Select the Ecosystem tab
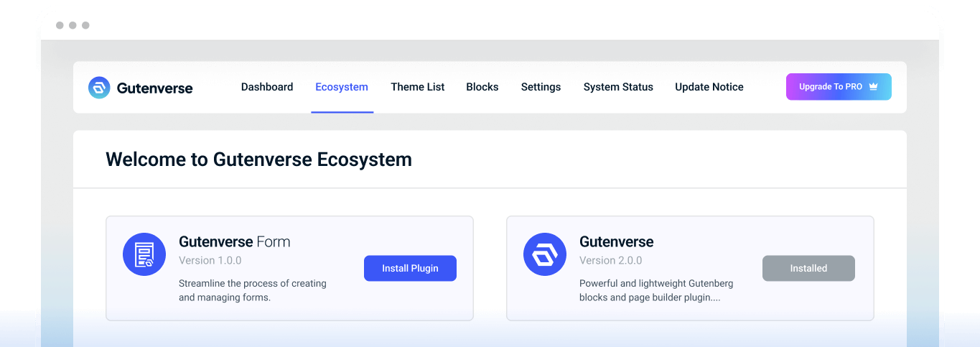 (x=342, y=87)
